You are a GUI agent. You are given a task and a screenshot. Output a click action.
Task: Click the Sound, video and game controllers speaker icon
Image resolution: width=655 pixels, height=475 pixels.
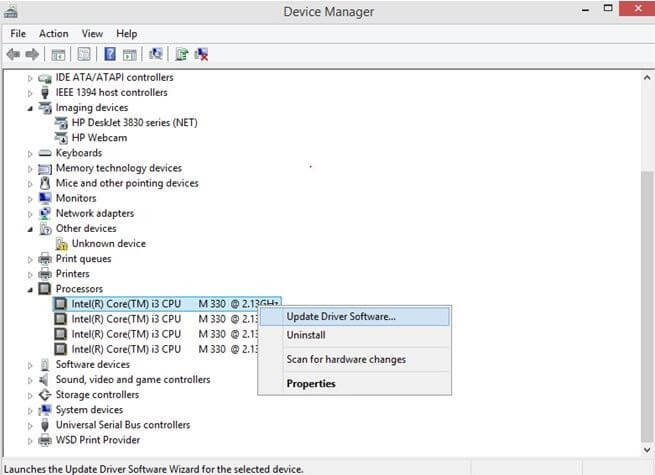pos(44,380)
